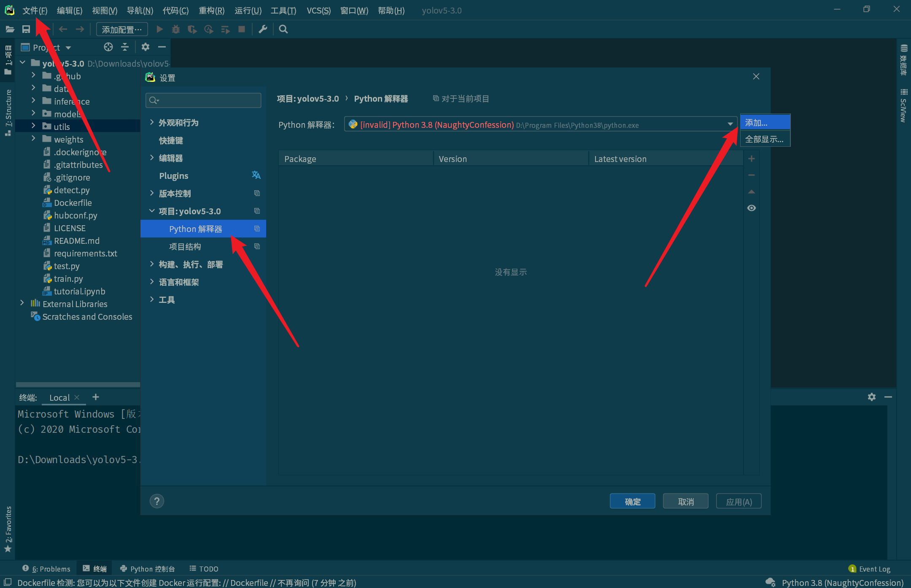911x588 pixels.
Task: Click the save all disk icon
Action: [x=26, y=29]
